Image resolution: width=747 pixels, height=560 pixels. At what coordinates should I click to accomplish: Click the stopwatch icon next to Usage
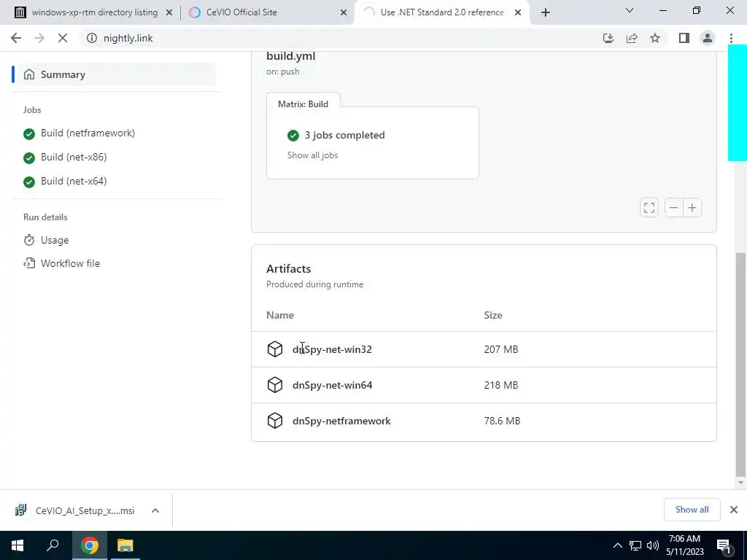[x=29, y=240]
